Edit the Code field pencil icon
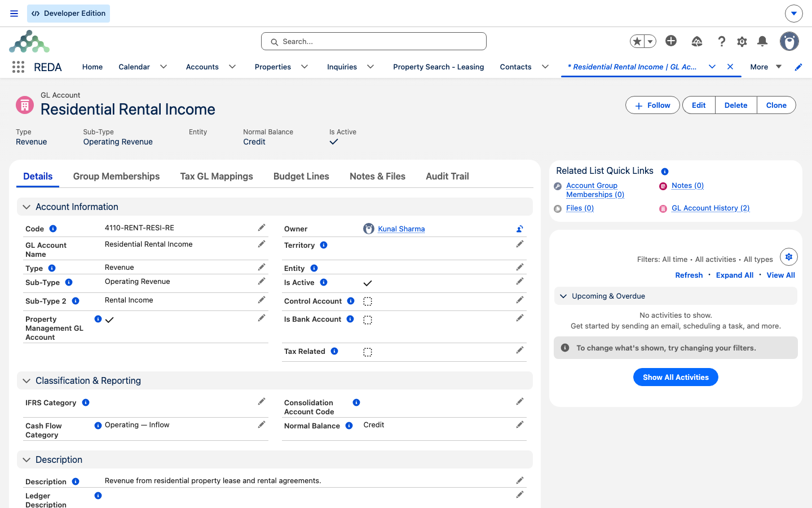 pyautogui.click(x=262, y=227)
